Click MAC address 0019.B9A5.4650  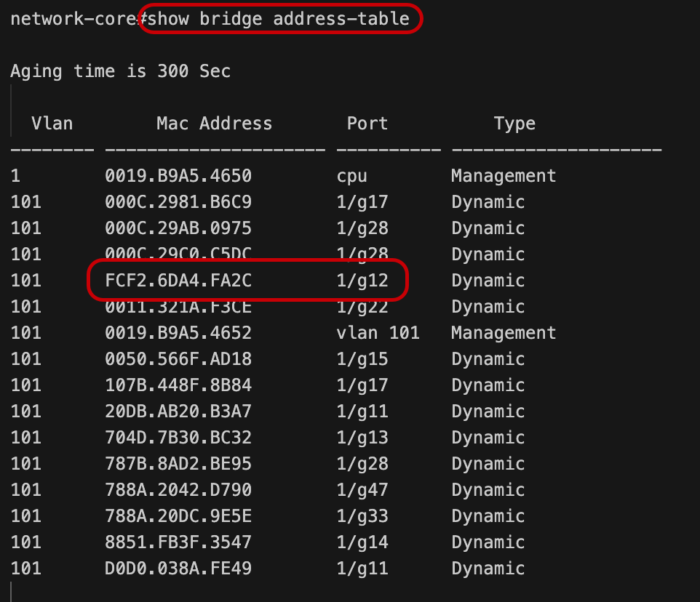tap(178, 176)
